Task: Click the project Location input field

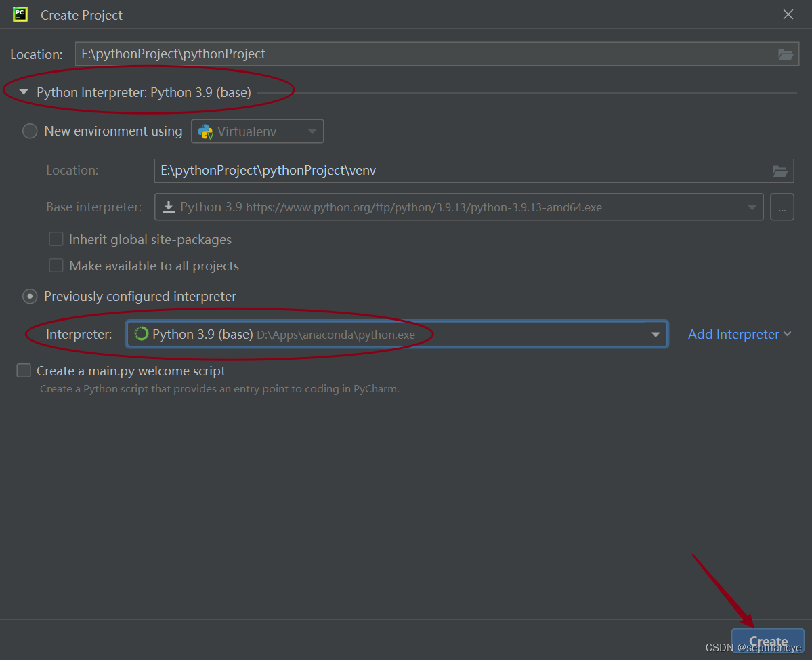Action: tap(437, 54)
